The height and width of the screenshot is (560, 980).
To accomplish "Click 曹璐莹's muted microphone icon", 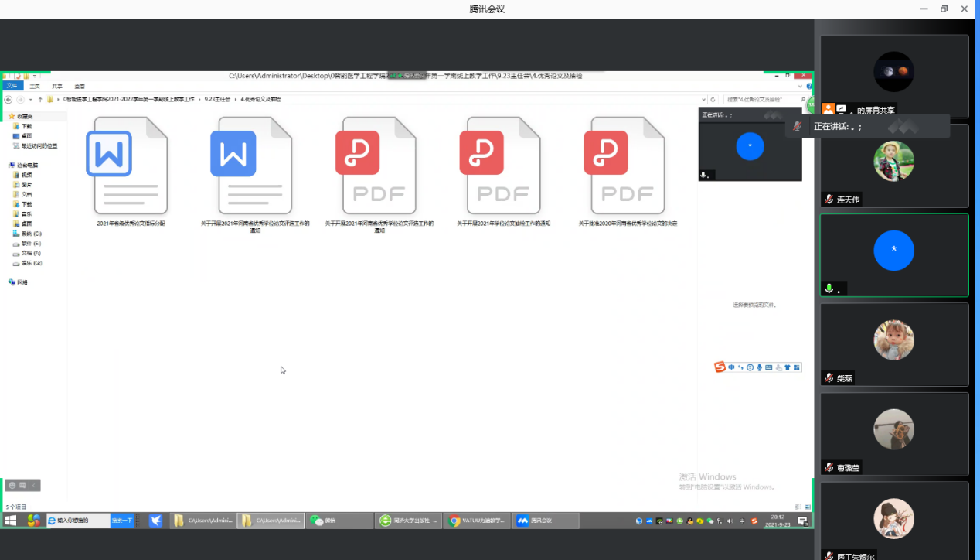I will 829,467.
